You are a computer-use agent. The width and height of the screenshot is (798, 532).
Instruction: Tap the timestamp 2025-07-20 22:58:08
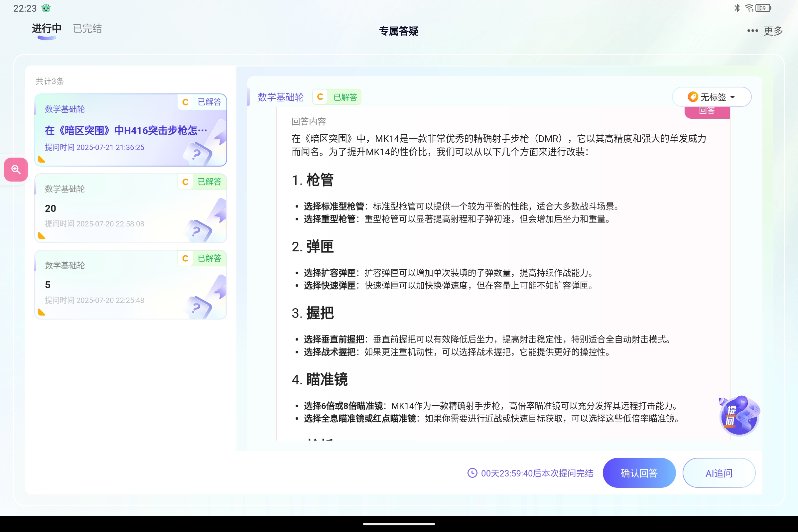pyautogui.click(x=110, y=224)
